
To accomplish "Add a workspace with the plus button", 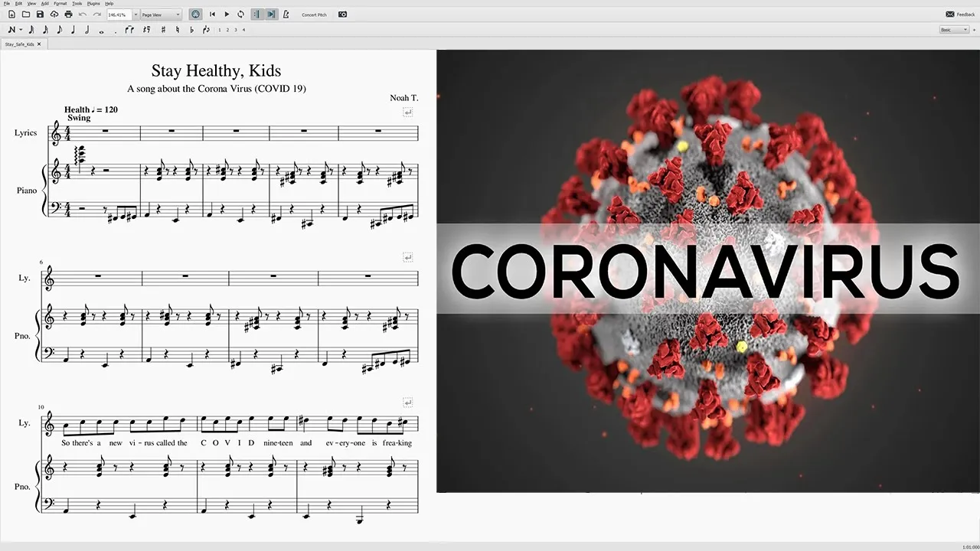I will click(975, 30).
